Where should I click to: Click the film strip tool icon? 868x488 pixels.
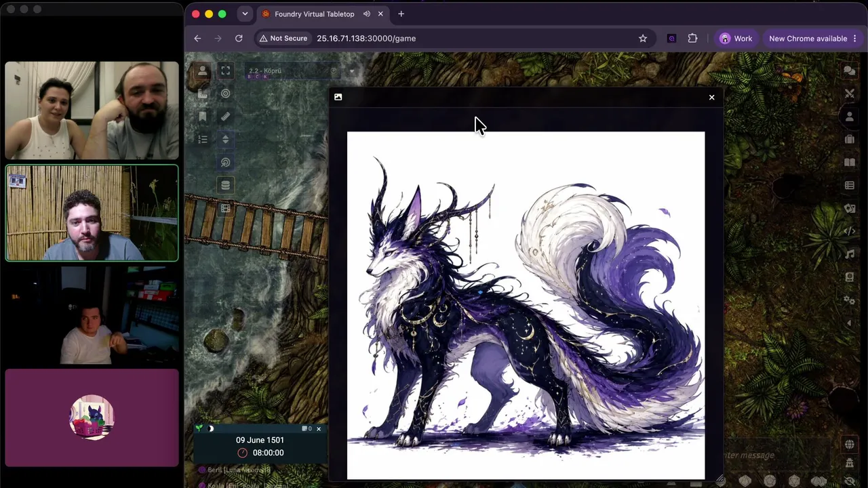(x=226, y=209)
